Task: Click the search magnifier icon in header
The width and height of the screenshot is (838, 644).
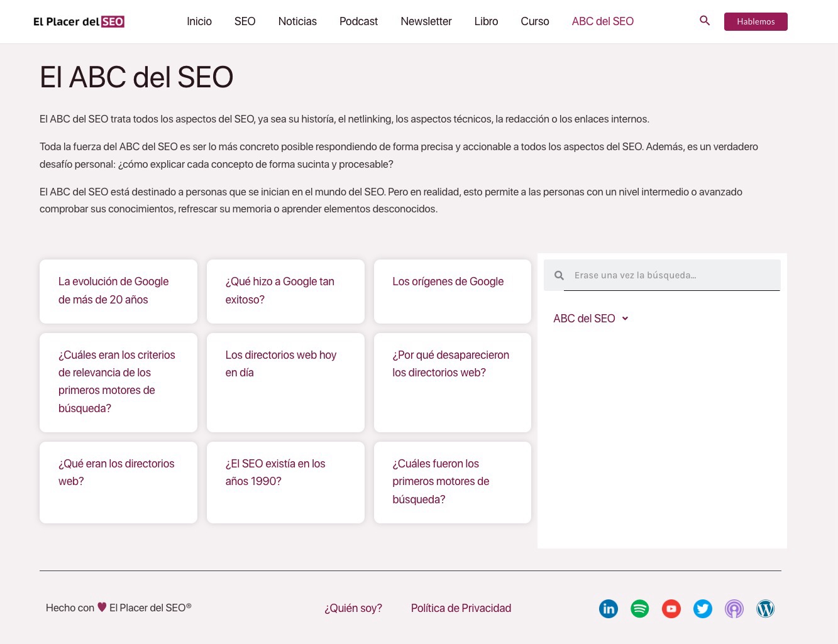Action: pyautogui.click(x=705, y=21)
